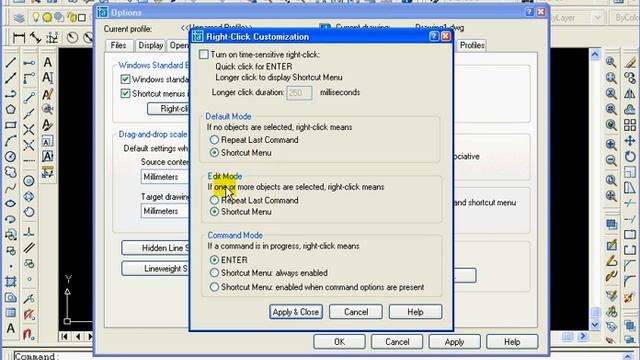
Task: Select Shortcut Menu when command options present
Action: click(x=214, y=287)
